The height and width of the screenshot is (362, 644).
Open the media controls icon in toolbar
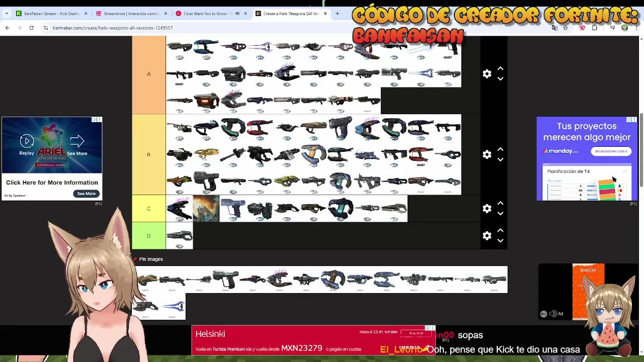coord(612,28)
